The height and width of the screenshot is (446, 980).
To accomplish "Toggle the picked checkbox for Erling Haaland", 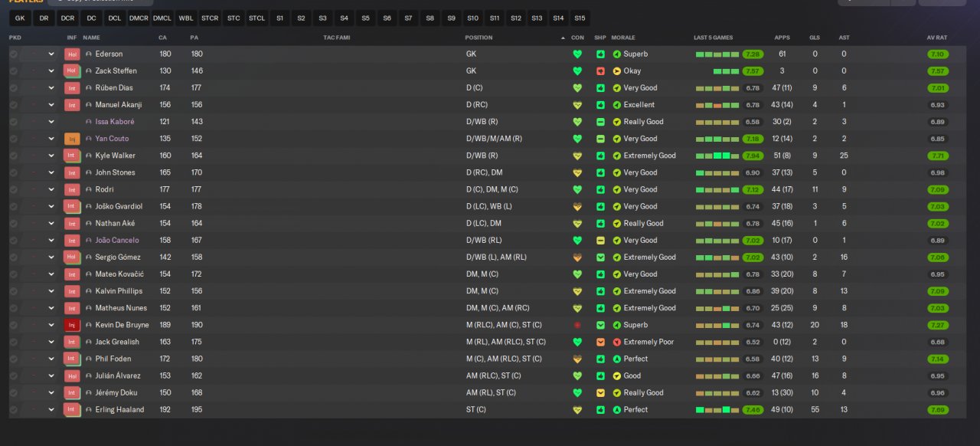I will [x=14, y=409].
